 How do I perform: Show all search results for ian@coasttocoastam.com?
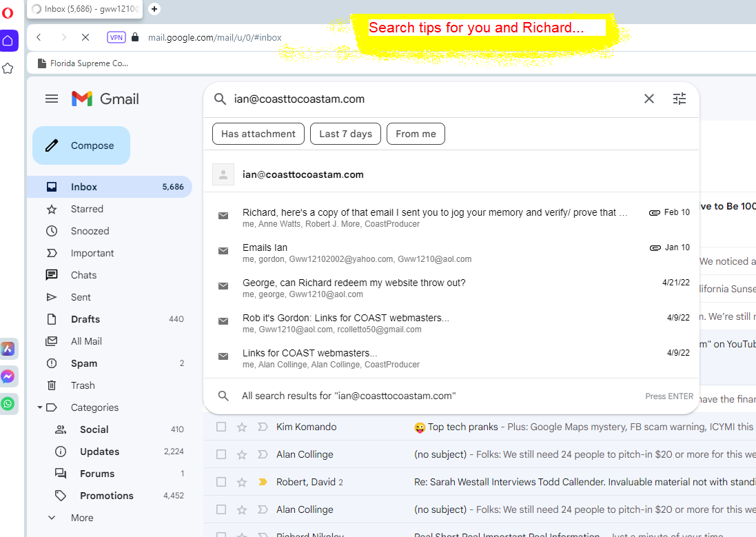tap(451, 396)
